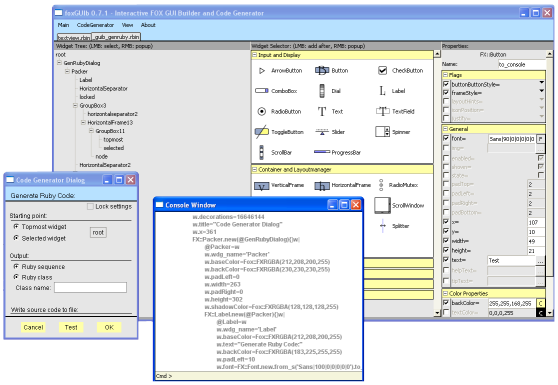Choose the Selected widget radio option
The image size is (558, 385).
coord(16,238)
